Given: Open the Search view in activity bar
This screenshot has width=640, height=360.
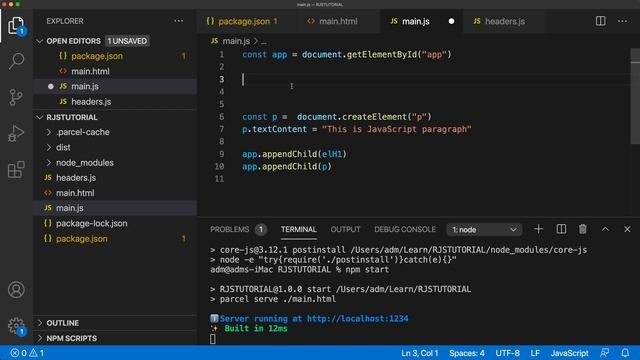Looking at the screenshot, I should pyautogui.click(x=16, y=61).
